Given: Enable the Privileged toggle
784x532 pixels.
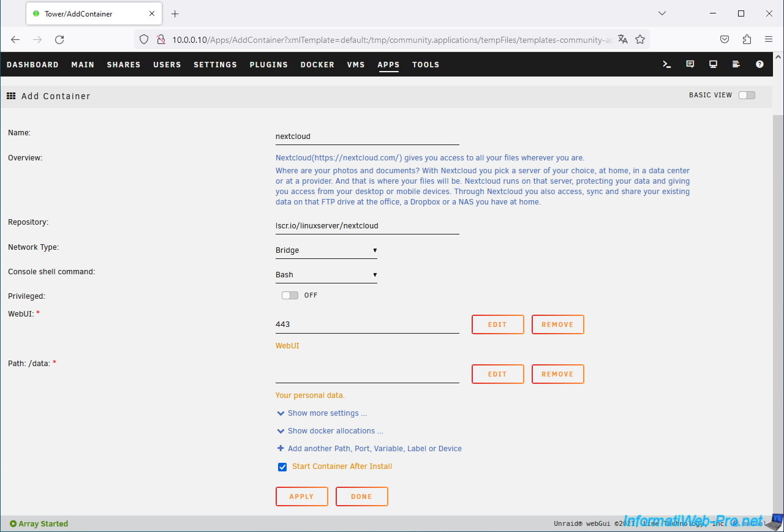Looking at the screenshot, I should [x=290, y=295].
